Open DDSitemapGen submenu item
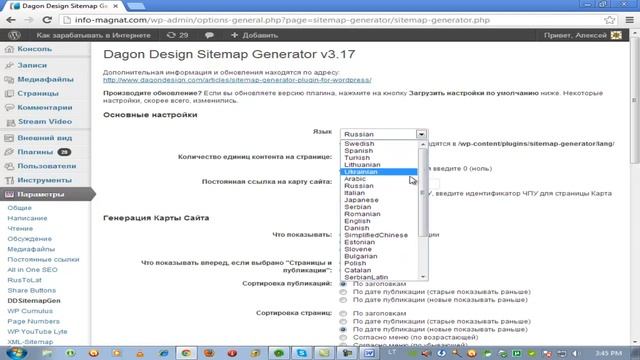 click(34, 301)
